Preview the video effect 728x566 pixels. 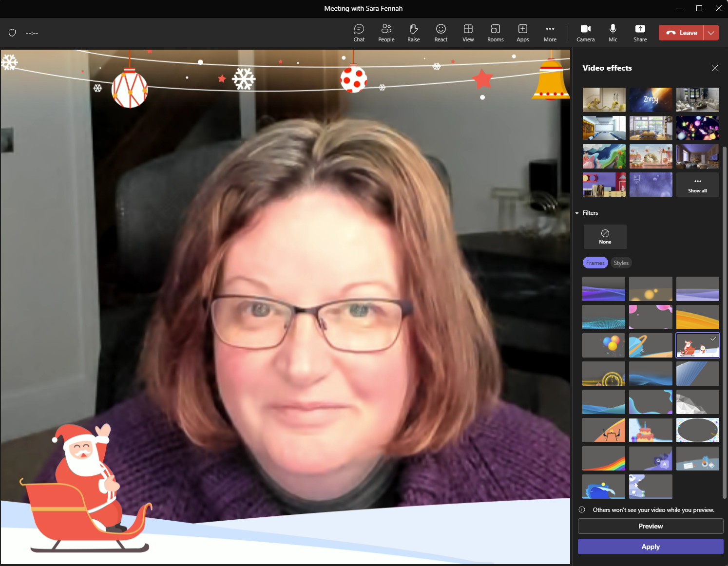click(x=651, y=526)
